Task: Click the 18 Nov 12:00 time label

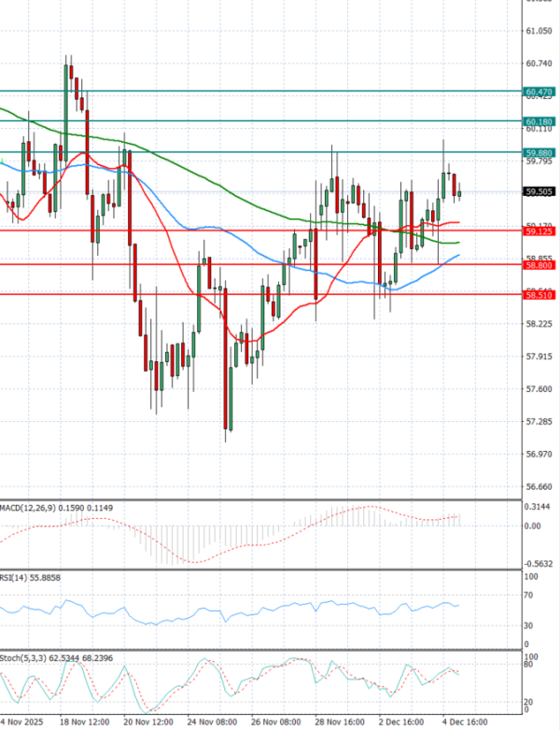Action: pyautogui.click(x=84, y=722)
